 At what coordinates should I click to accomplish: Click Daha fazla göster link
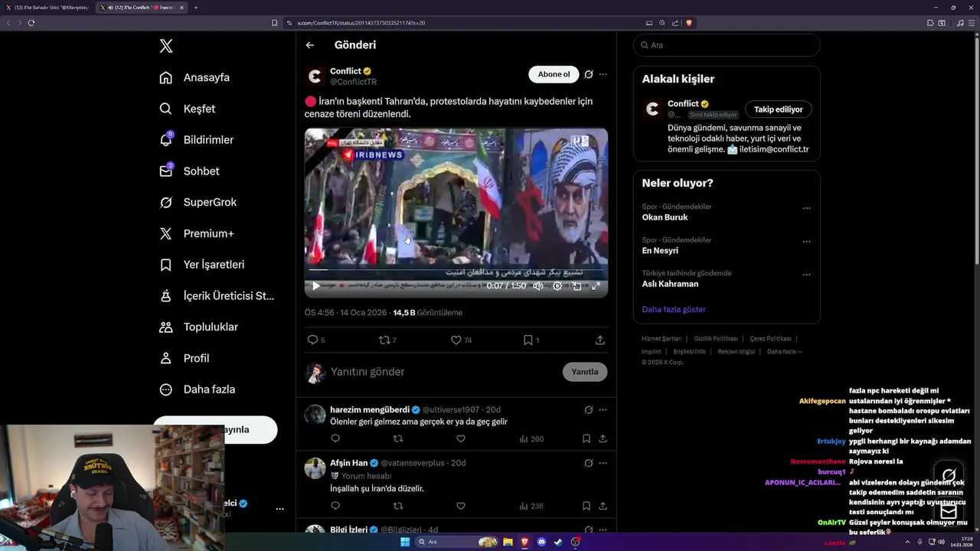tap(674, 309)
